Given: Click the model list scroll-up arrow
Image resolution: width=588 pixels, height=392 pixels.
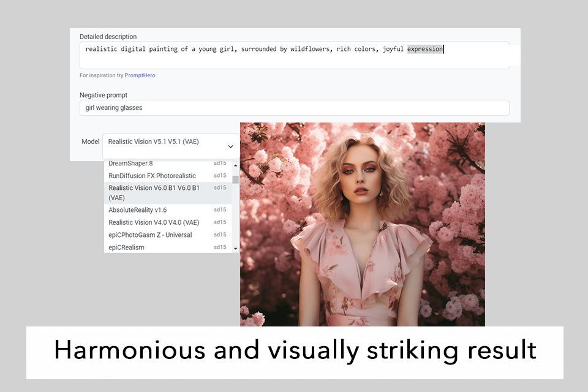Looking at the screenshot, I should (x=235, y=165).
